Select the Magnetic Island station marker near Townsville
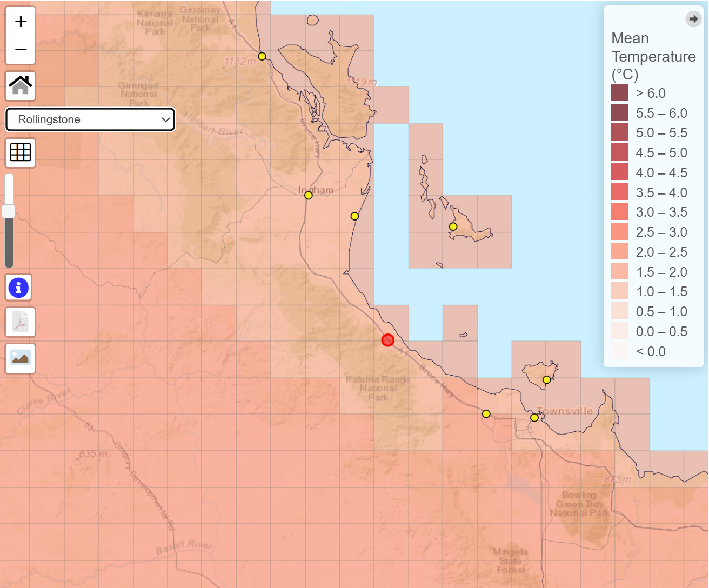Viewport: 709px width, 588px height. click(x=546, y=380)
